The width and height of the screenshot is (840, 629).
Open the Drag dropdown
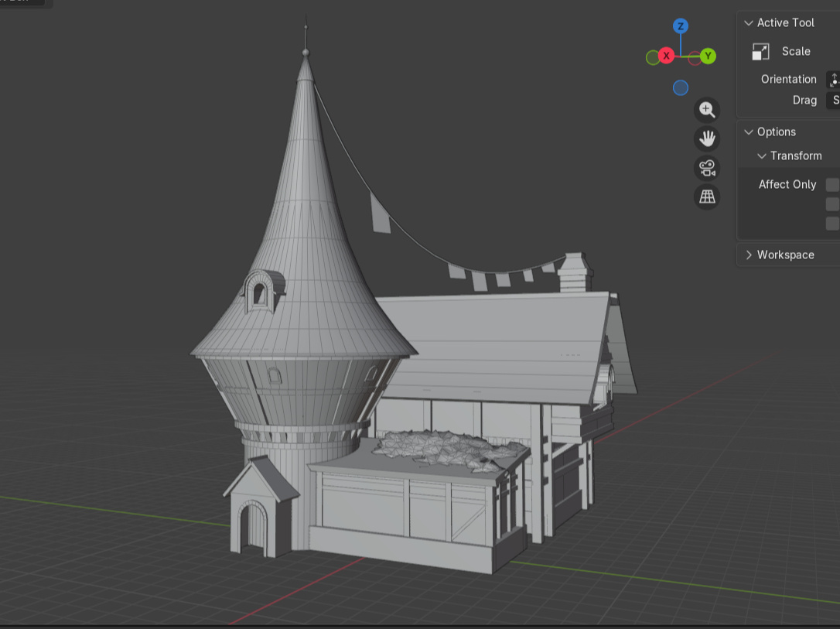(833, 101)
